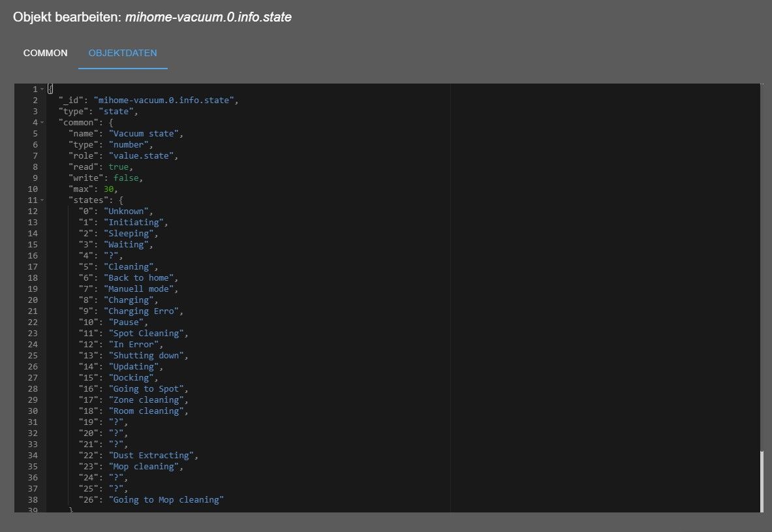Click the true value of "read"
Image resolution: width=772 pixels, height=532 pixels.
click(119, 166)
